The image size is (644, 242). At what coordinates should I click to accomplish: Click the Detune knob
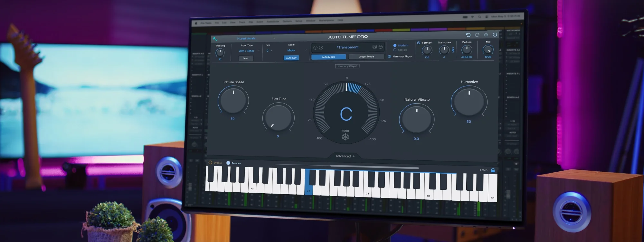[x=467, y=49]
